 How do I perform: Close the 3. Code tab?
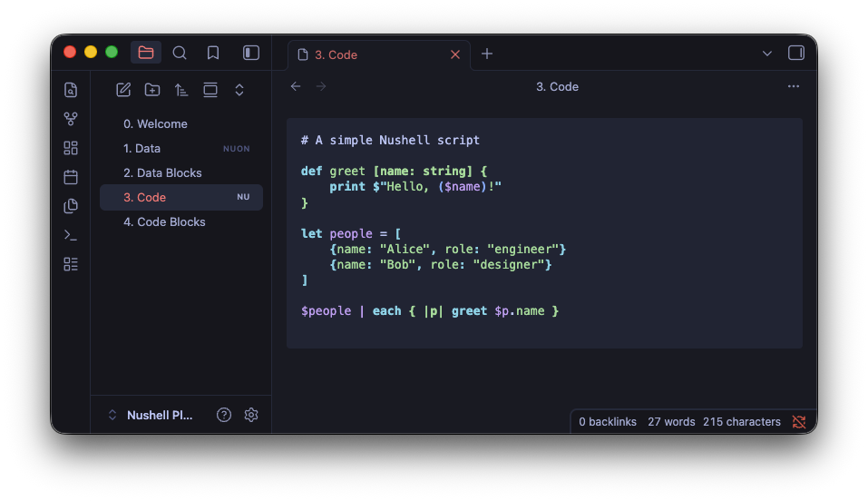click(x=455, y=54)
